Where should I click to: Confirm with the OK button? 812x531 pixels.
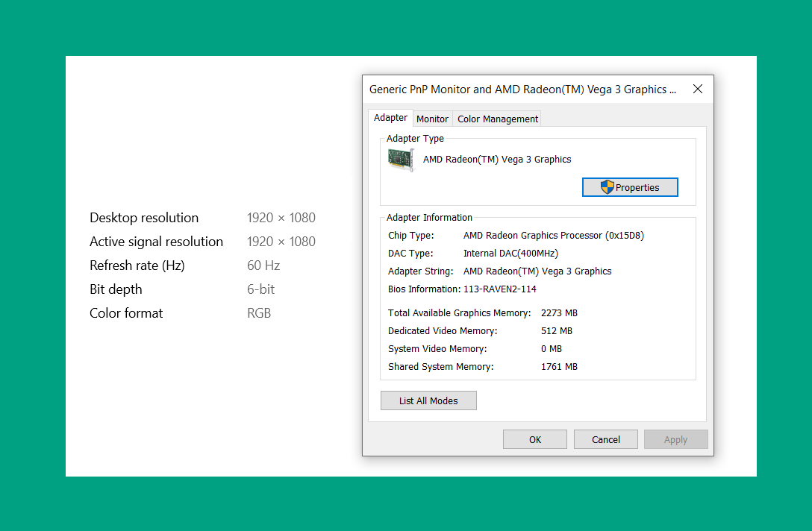[535, 439]
